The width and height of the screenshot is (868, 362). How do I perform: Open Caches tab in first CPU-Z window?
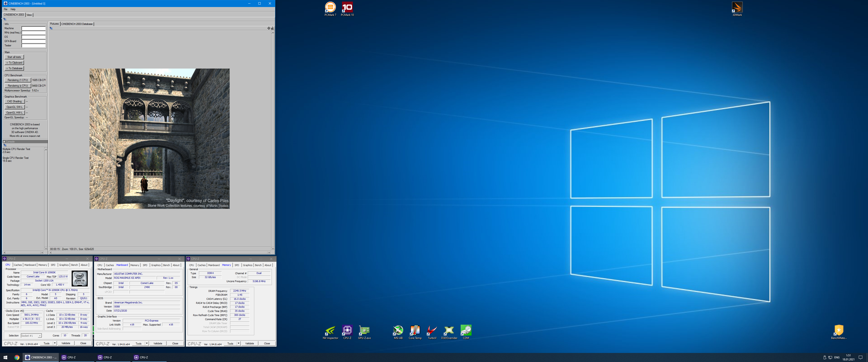tap(18, 265)
